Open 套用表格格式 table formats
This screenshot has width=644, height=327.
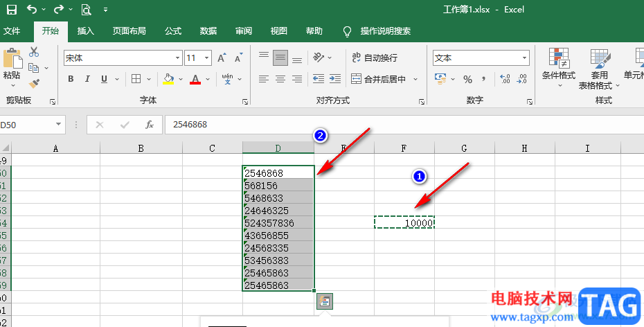(x=599, y=69)
